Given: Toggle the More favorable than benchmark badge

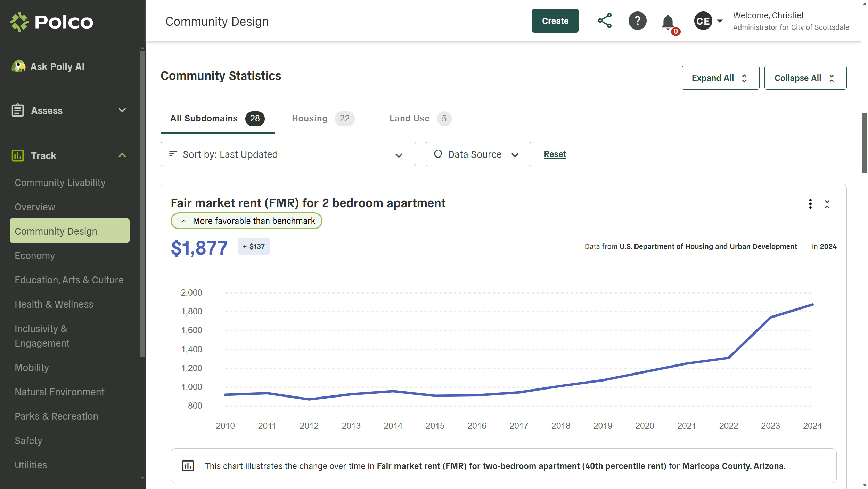Looking at the screenshot, I should point(247,221).
